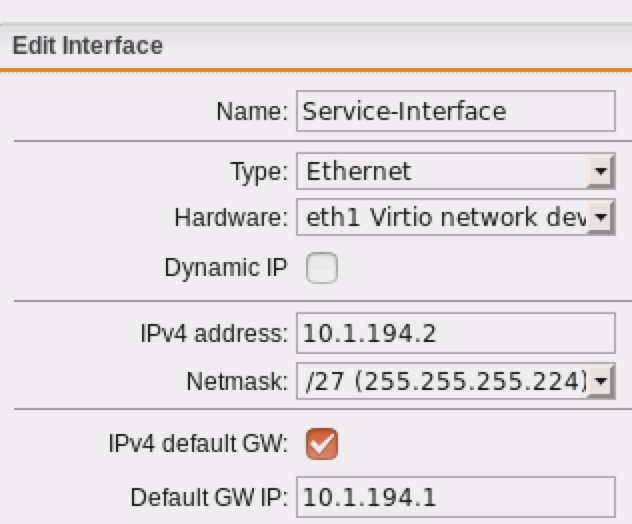Click the Edit Interface panel title

point(87,45)
